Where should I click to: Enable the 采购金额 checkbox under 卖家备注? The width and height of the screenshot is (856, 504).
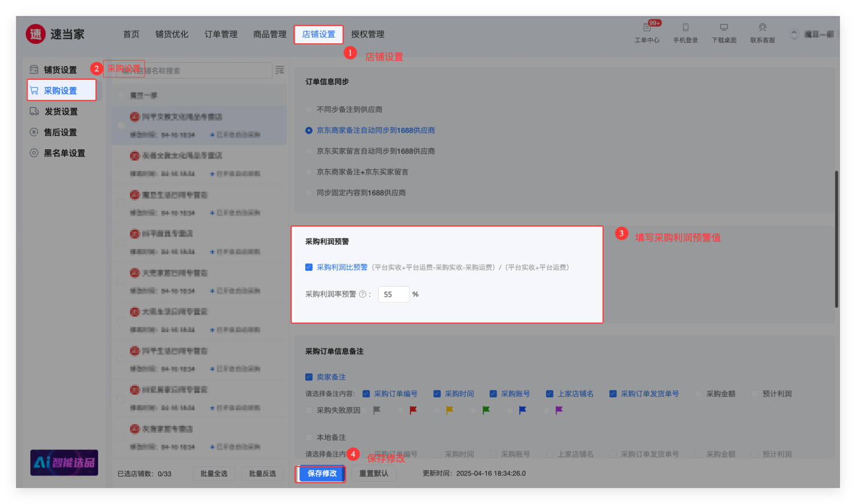tap(698, 394)
